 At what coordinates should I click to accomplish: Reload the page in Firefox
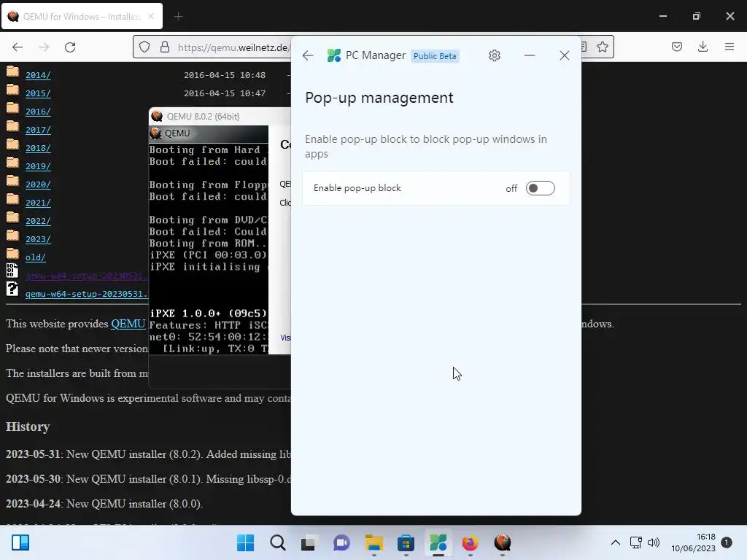click(x=70, y=47)
